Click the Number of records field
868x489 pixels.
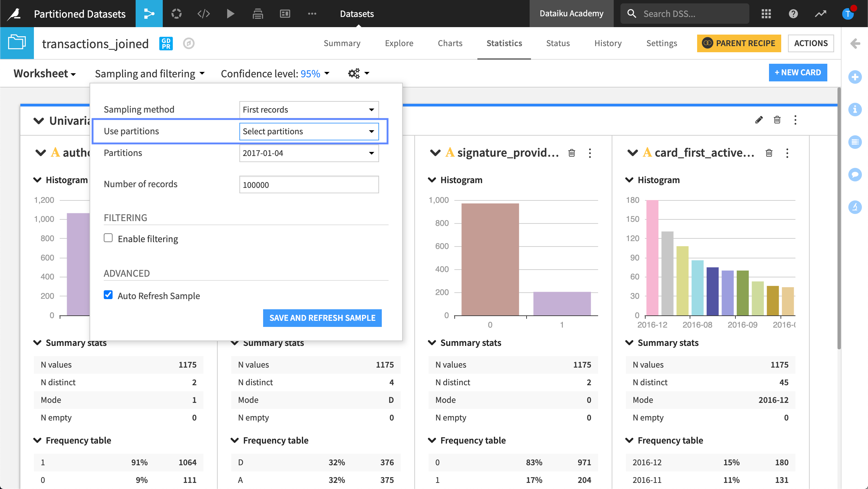point(309,185)
